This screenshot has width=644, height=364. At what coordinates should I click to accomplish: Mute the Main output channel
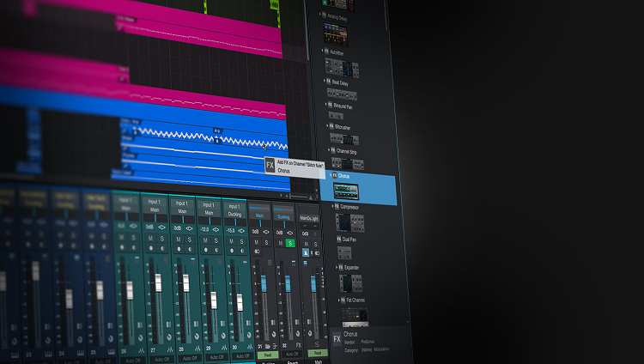coord(306,244)
